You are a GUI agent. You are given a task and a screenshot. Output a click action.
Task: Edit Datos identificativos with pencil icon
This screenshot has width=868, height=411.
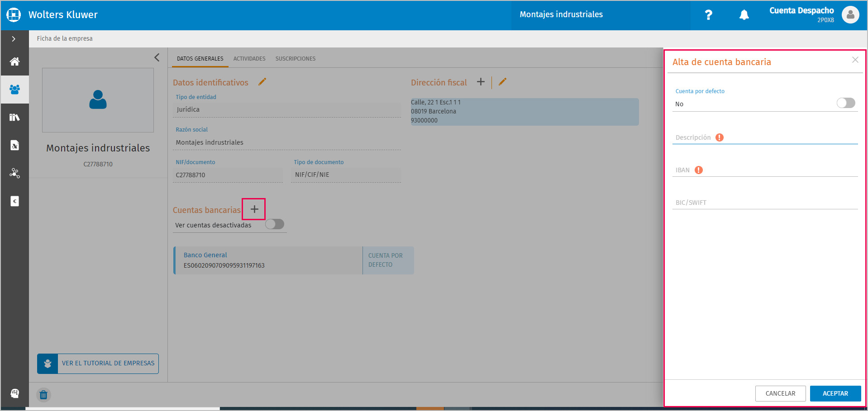pyautogui.click(x=262, y=82)
